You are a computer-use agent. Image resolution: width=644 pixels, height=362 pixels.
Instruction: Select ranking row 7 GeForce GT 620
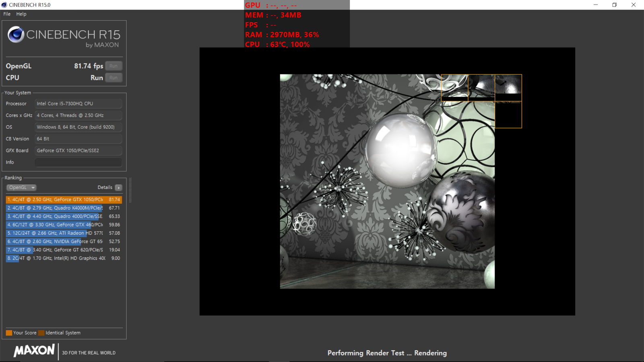pos(64,250)
